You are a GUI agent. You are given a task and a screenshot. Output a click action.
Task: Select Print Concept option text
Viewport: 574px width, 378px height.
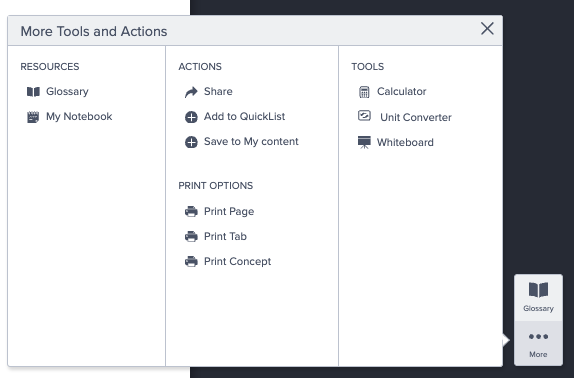pyautogui.click(x=237, y=262)
